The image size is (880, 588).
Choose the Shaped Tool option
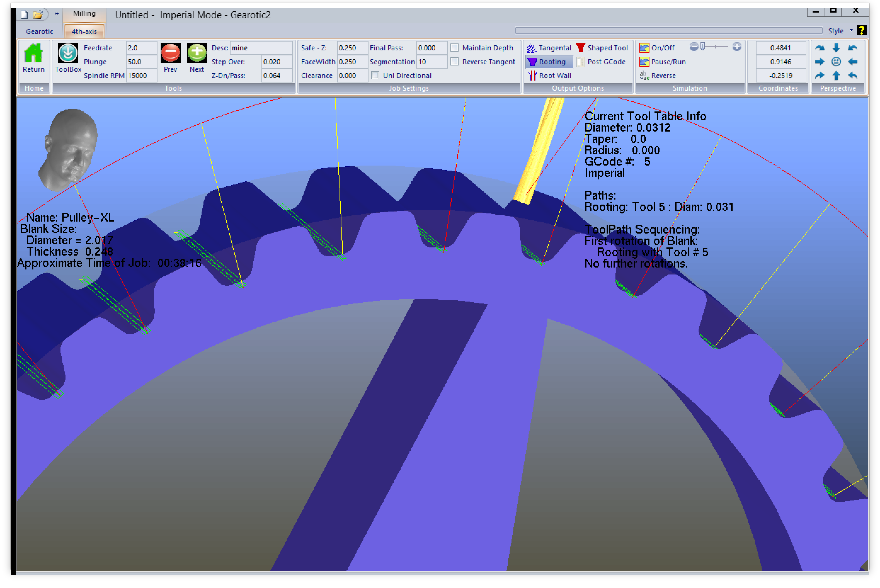602,48
